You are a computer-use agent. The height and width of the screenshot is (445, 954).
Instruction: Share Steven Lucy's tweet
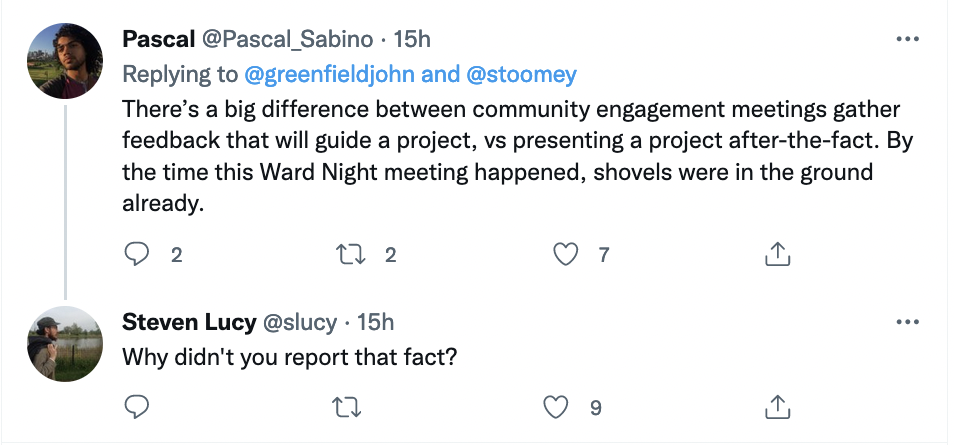point(777,406)
